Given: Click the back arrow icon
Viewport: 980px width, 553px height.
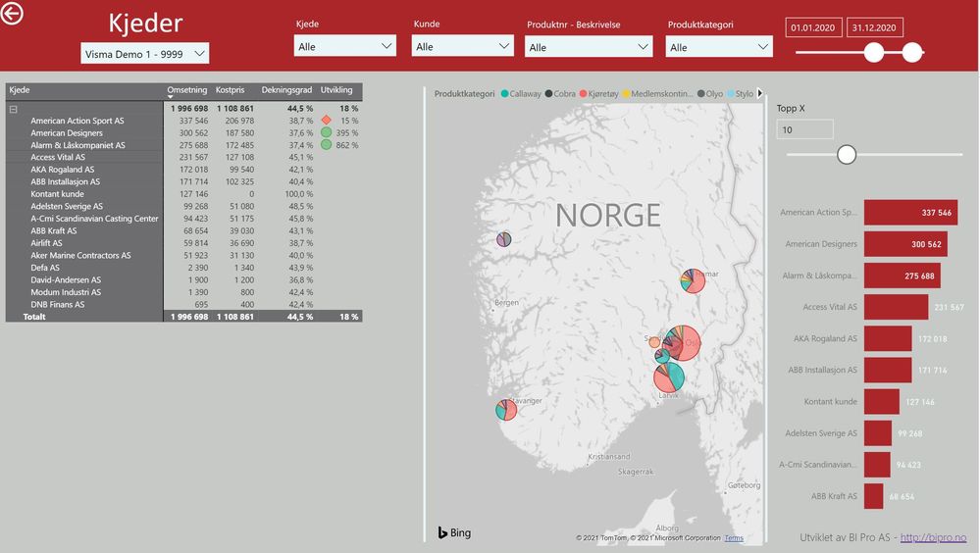Looking at the screenshot, I should pos(11,13).
